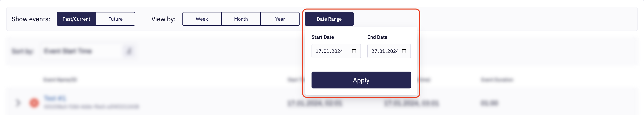Select the Date Range view option
This screenshot has width=644, height=115.
329,19
